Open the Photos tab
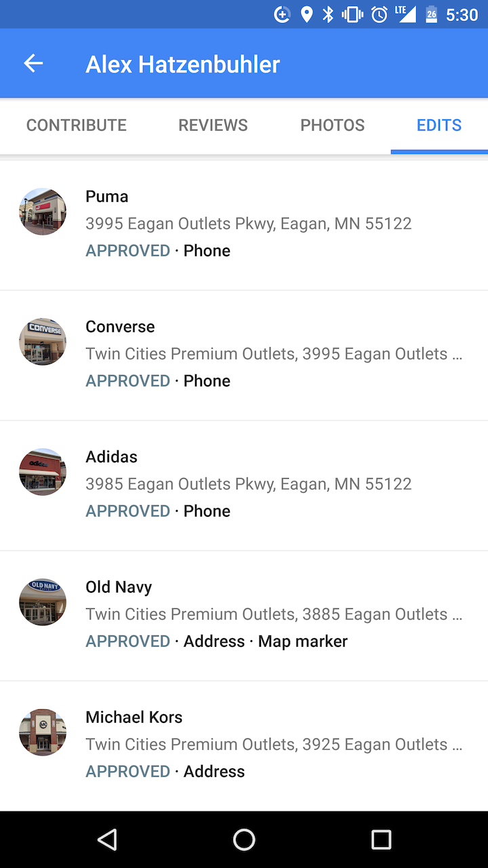 tap(332, 125)
